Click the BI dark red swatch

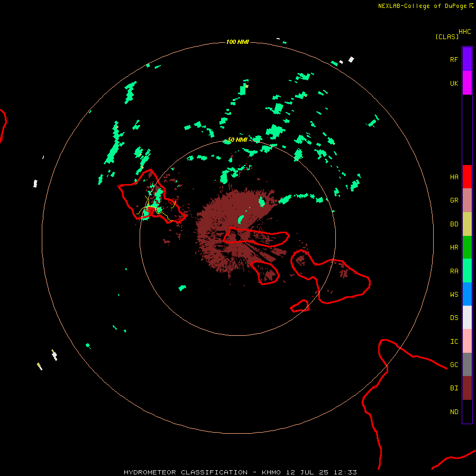pyautogui.click(x=467, y=388)
